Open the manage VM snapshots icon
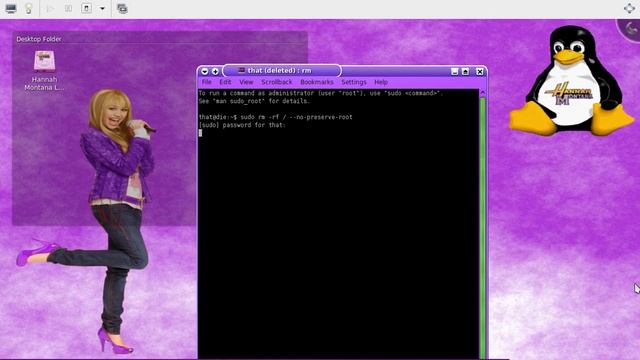 coord(122,8)
